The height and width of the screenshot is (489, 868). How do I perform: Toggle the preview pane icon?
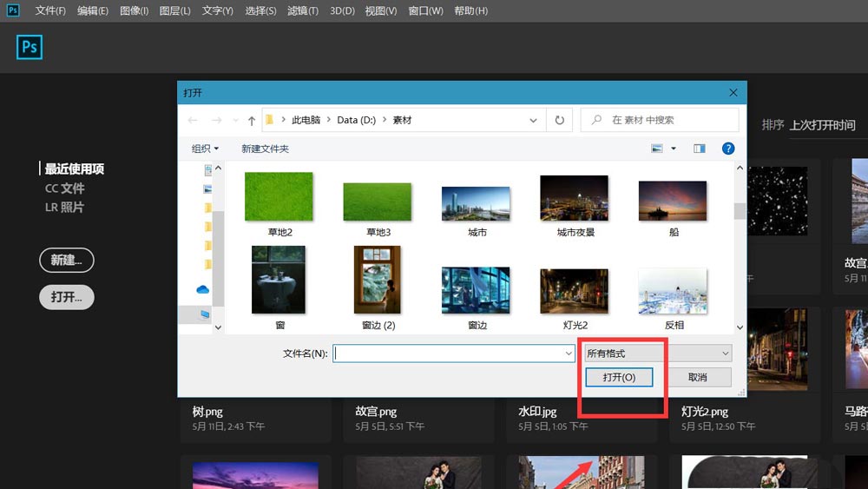[x=699, y=149]
